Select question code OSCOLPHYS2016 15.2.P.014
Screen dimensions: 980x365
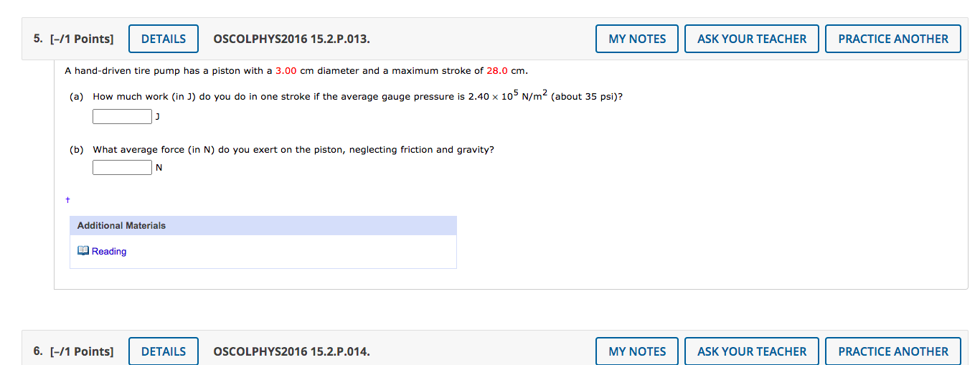(x=292, y=351)
